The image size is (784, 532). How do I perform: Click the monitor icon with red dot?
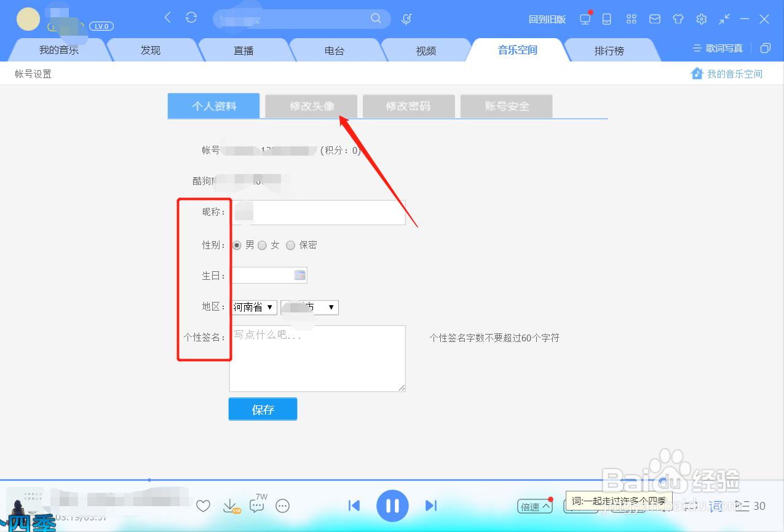[x=585, y=19]
